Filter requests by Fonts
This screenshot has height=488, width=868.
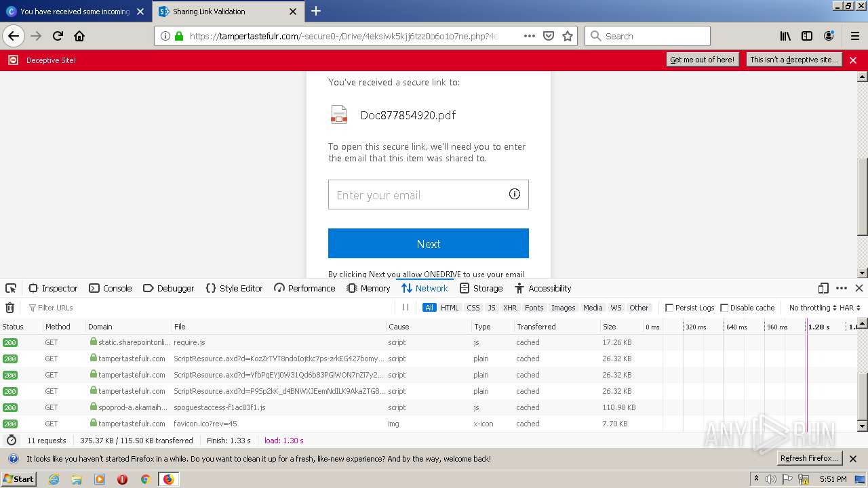point(534,308)
